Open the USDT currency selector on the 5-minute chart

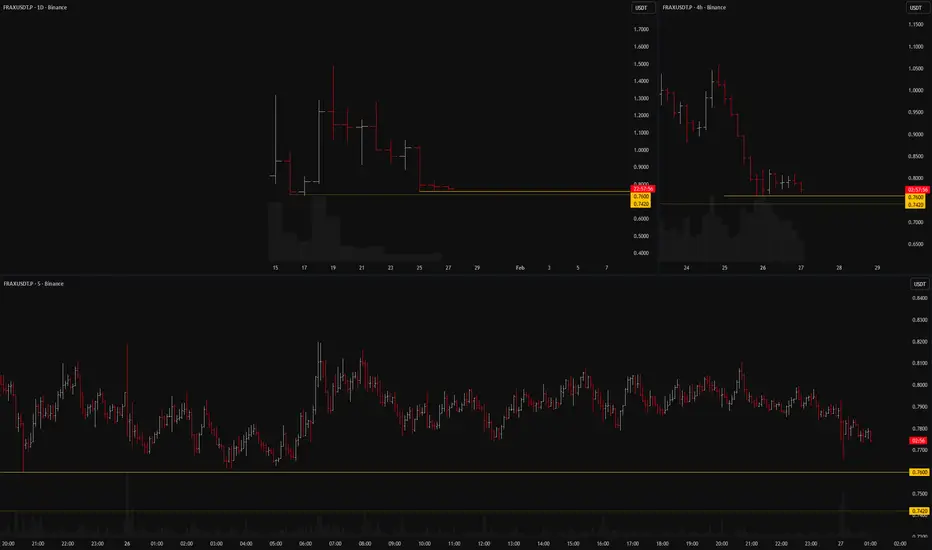coord(919,284)
